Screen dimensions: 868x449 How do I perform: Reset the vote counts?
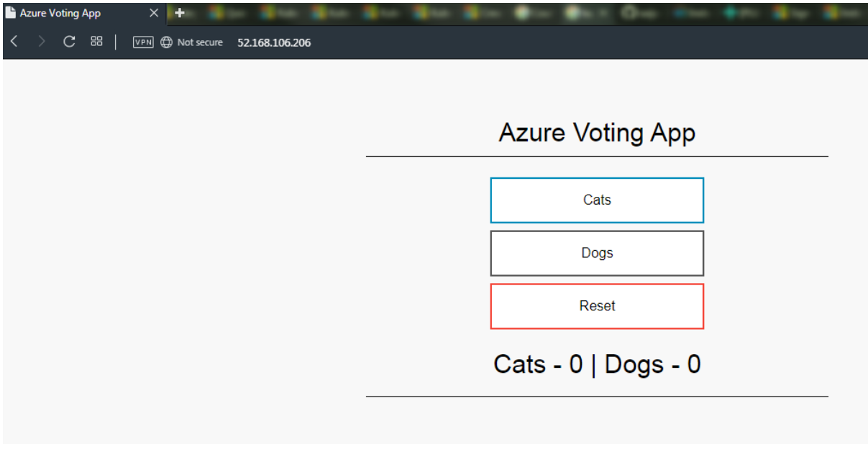click(x=597, y=306)
